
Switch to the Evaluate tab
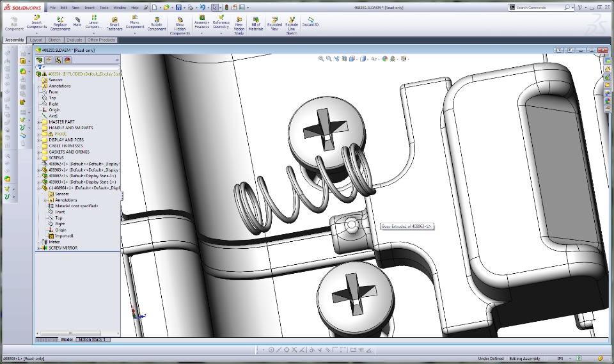74,40
